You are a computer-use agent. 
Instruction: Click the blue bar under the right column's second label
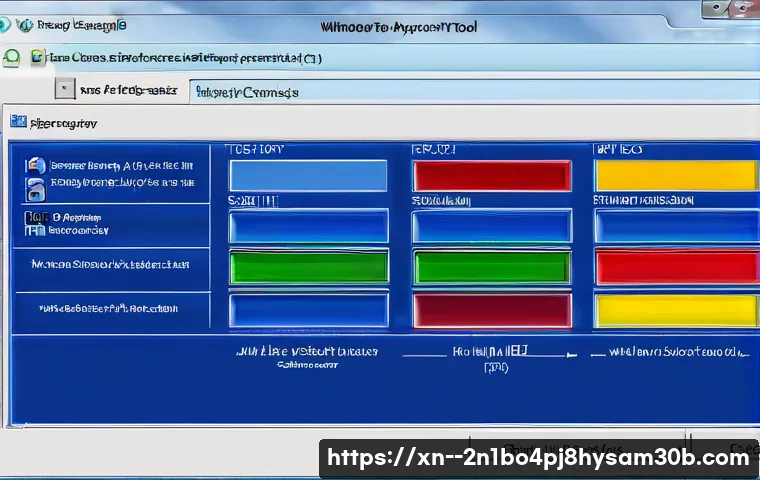click(x=677, y=226)
